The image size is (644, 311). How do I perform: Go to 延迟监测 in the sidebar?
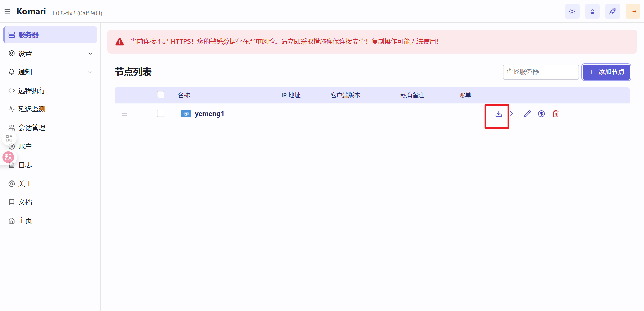coord(32,109)
